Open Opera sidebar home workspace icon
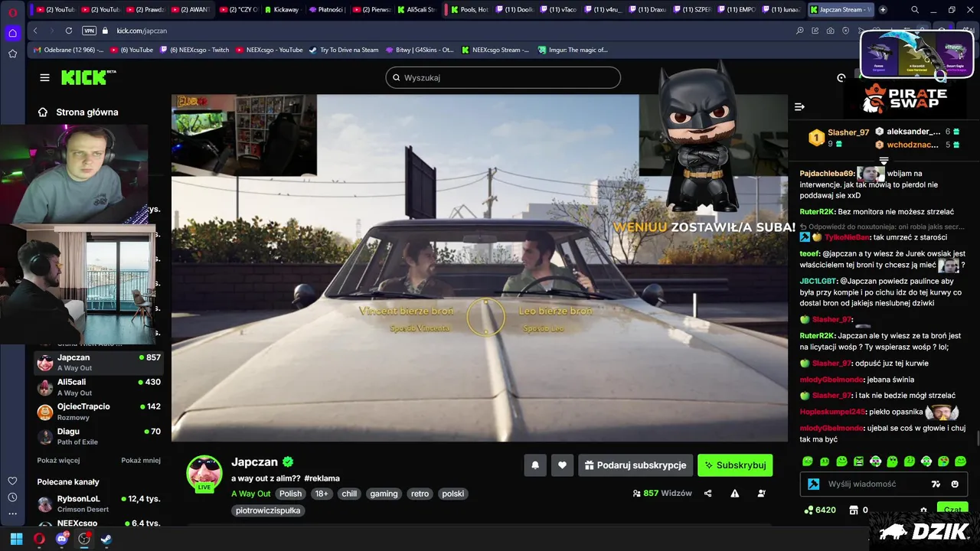 pyautogui.click(x=12, y=33)
